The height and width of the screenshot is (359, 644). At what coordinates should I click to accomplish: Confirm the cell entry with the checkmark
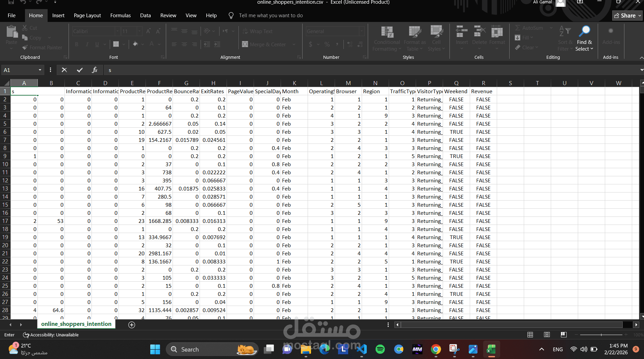[x=80, y=70]
